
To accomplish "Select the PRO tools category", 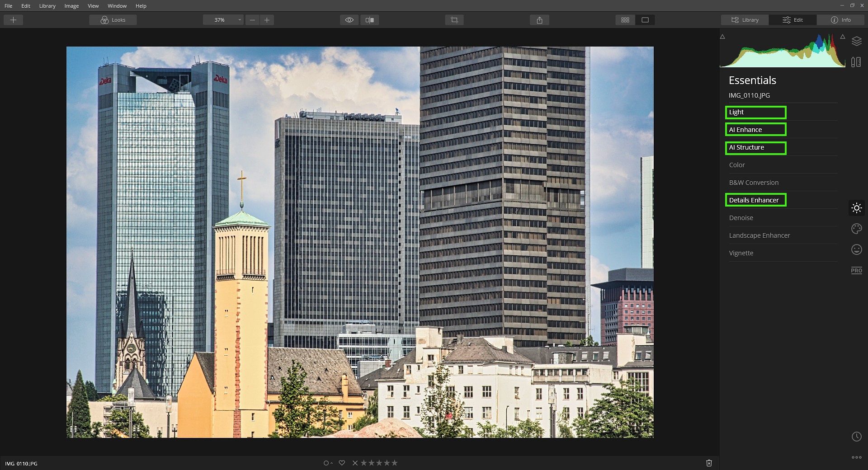I will pos(856,270).
